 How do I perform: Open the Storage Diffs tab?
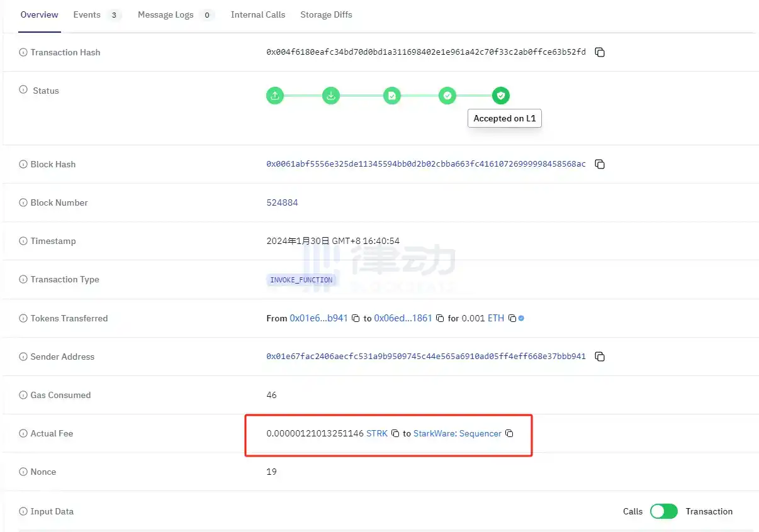pyautogui.click(x=326, y=14)
